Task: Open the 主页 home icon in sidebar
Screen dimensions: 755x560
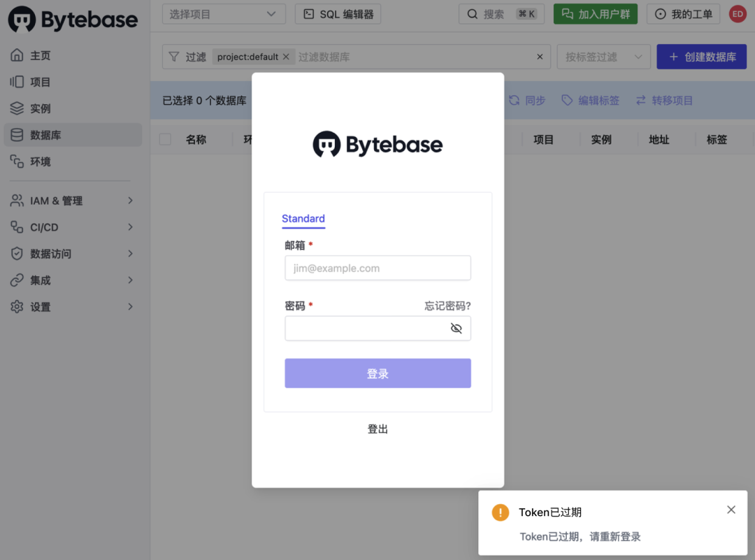Action: pos(17,55)
